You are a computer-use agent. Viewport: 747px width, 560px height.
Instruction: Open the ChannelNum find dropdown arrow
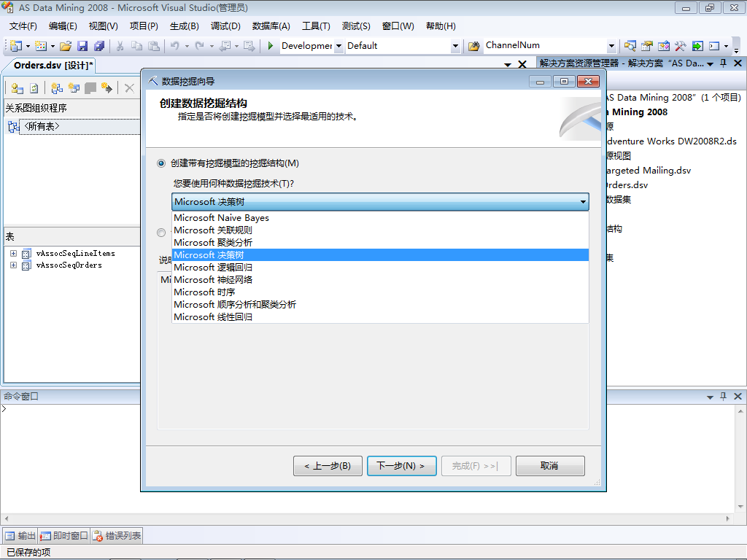611,46
